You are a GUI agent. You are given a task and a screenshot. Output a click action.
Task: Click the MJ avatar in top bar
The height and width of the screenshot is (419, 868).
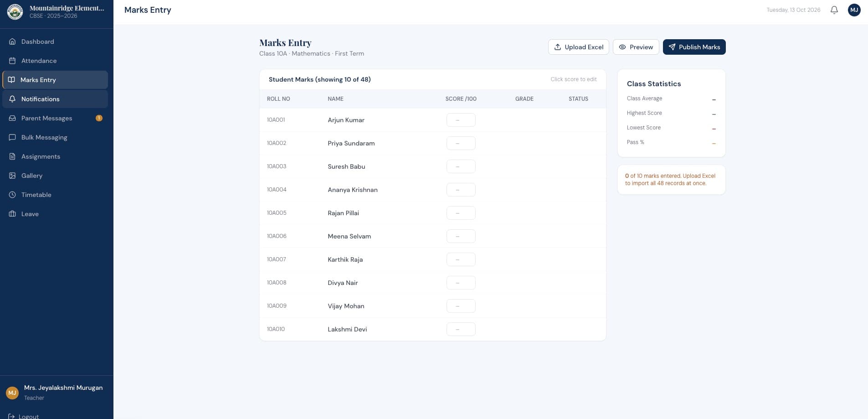click(854, 10)
